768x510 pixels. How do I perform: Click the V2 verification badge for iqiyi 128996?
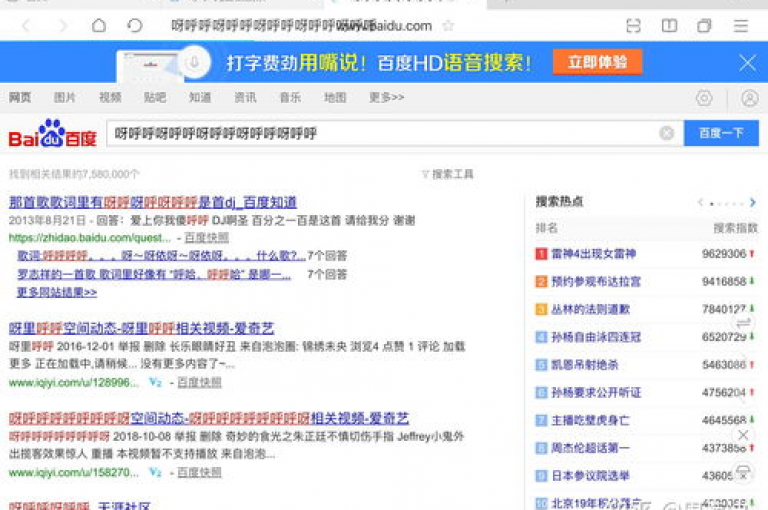pos(155,382)
